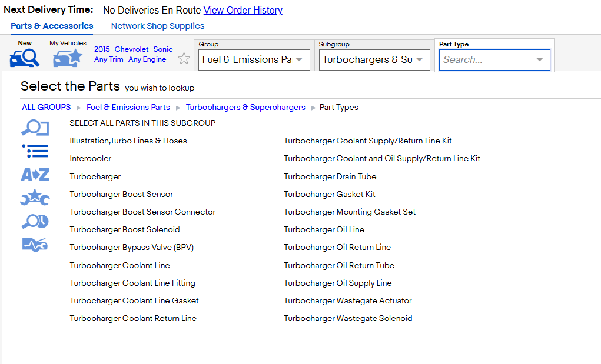
Task: Switch to Network Shop Supplies tab
Action: (158, 26)
